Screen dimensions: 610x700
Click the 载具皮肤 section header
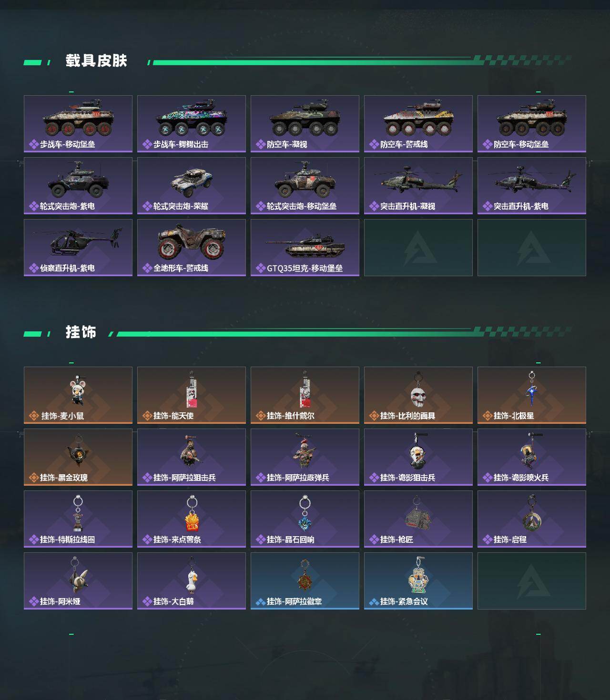[x=96, y=61]
